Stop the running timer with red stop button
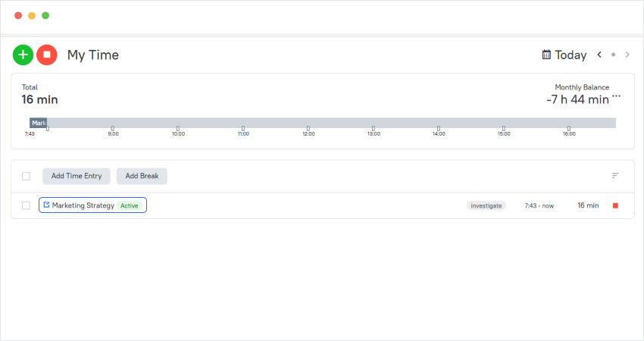644x341 pixels. click(x=47, y=55)
